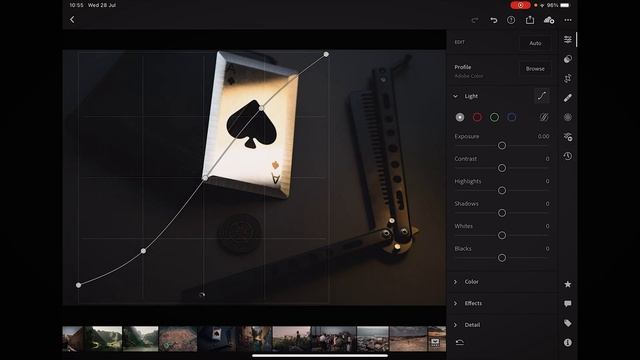
Task: Open the last partially visible filmstrip thumbnail
Action: pyautogui.click(x=437, y=339)
